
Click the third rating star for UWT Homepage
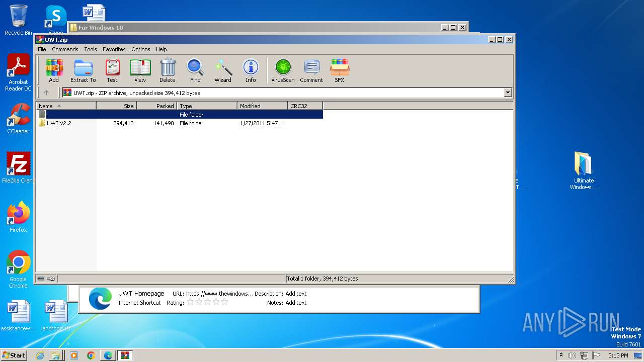click(207, 302)
